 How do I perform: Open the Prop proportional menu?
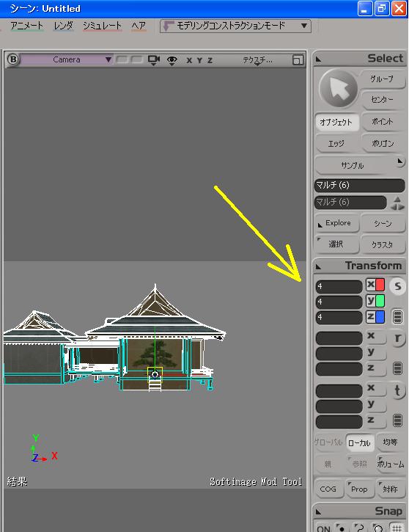[x=359, y=489]
